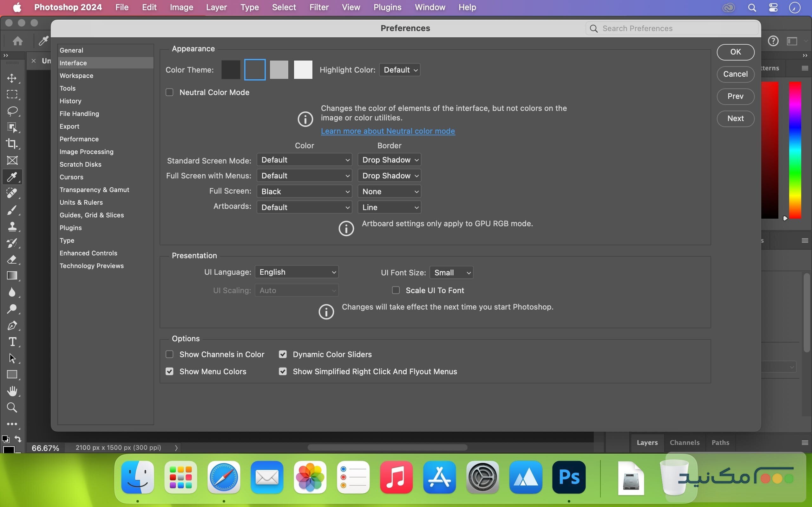The width and height of the screenshot is (812, 507).
Task: Click the OK button
Action: [x=735, y=52]
